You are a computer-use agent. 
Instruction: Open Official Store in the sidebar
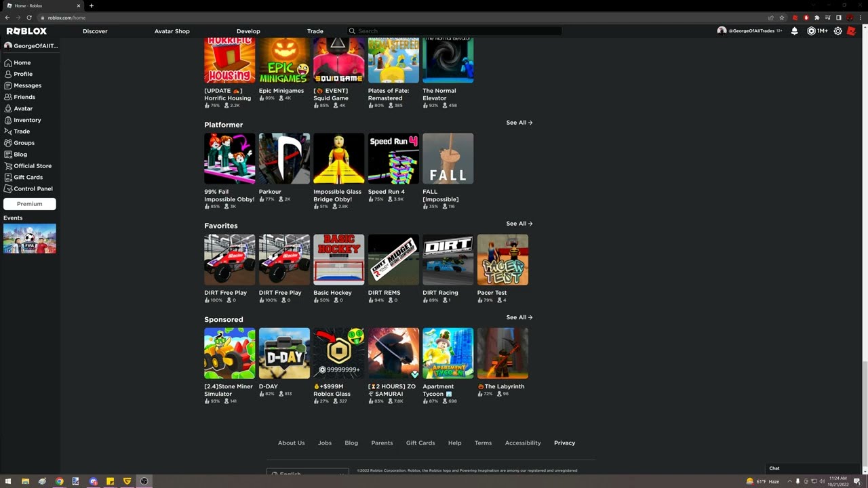(28, 166)
